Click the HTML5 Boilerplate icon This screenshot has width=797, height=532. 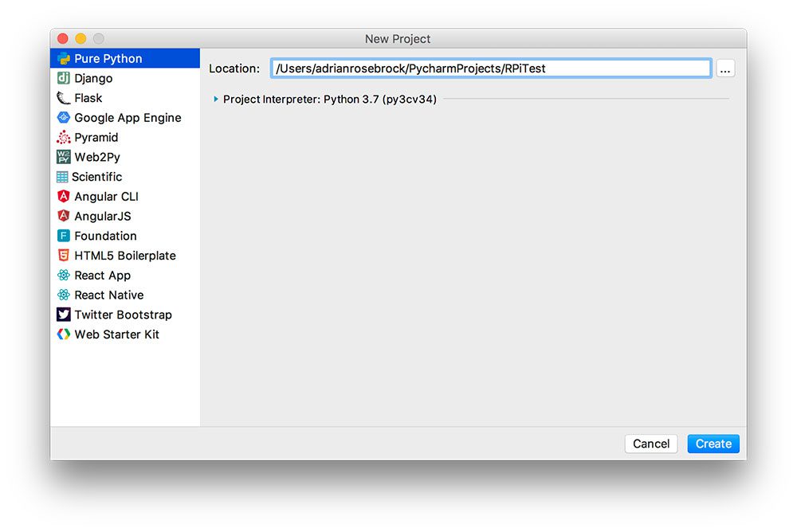click(64, 256)
